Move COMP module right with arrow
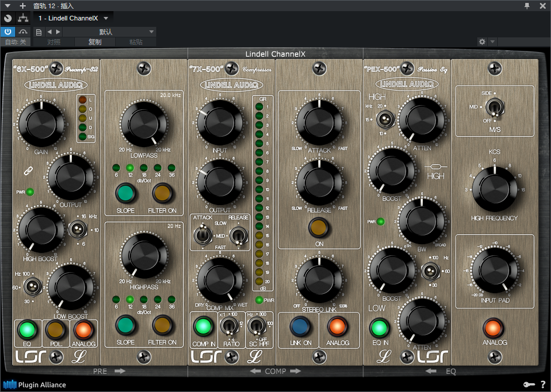This screenshot has height=392, width=551. pyautogui.click(x=295, y=371)
